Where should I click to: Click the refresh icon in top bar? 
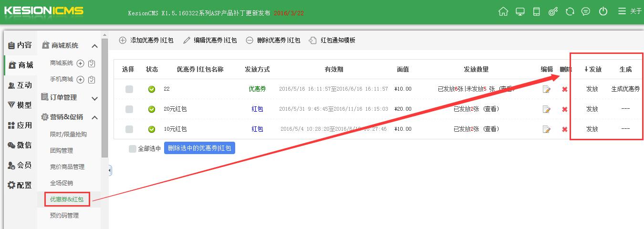(570, 11)
